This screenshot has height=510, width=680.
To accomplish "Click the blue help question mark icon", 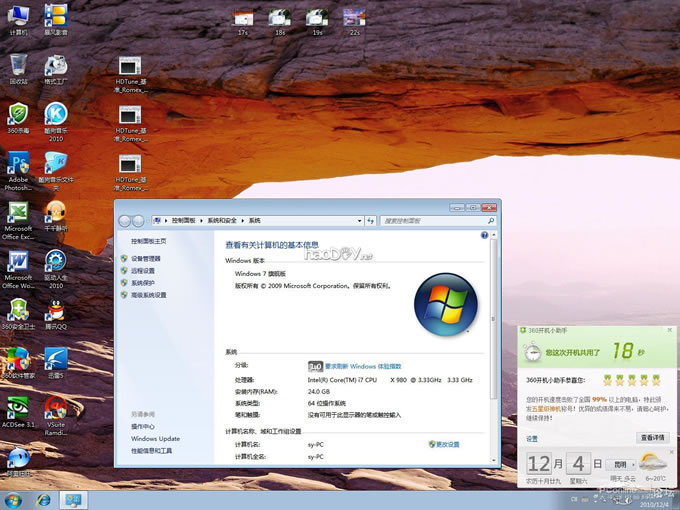I will pos(485,236).
